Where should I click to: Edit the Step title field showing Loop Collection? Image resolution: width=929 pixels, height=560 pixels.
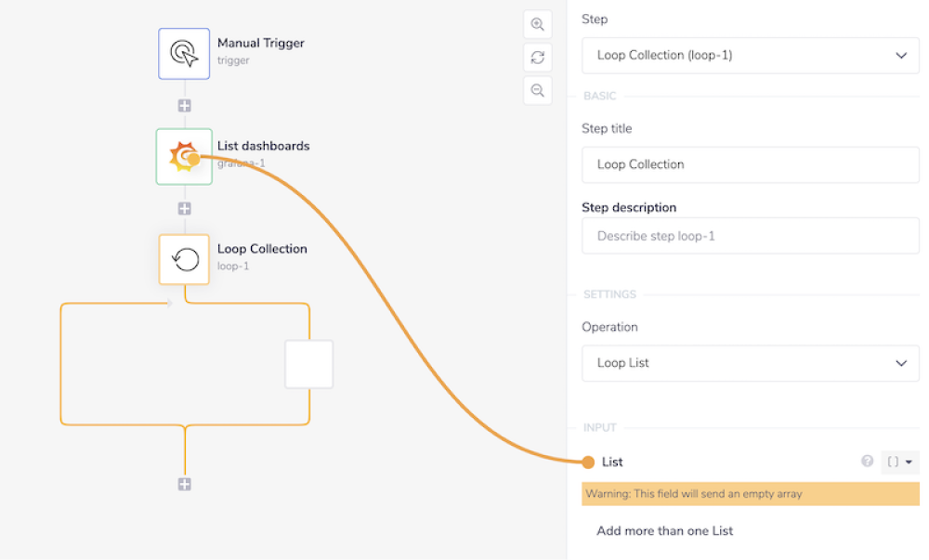tap(749, 164)
